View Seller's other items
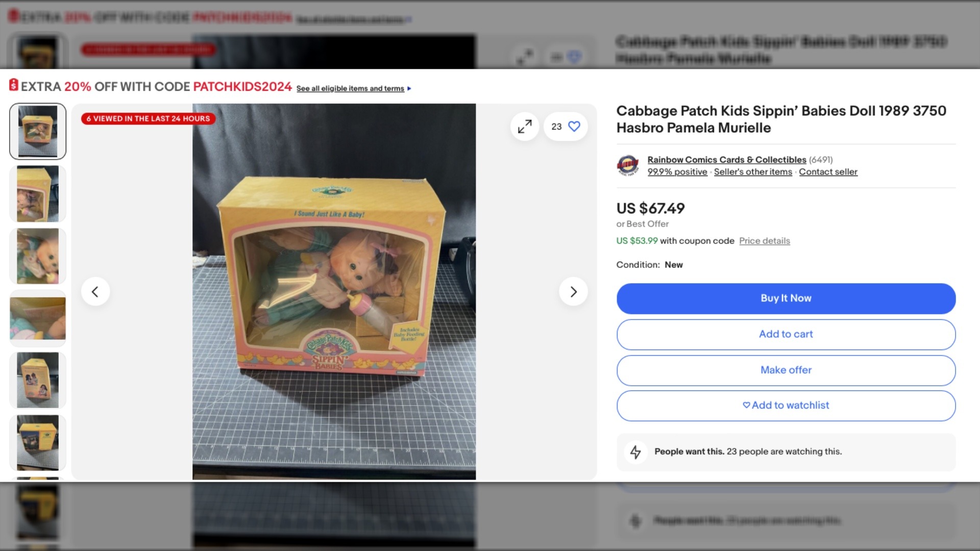The height and width of the screenshot is (551, 980). click(753, 172)
